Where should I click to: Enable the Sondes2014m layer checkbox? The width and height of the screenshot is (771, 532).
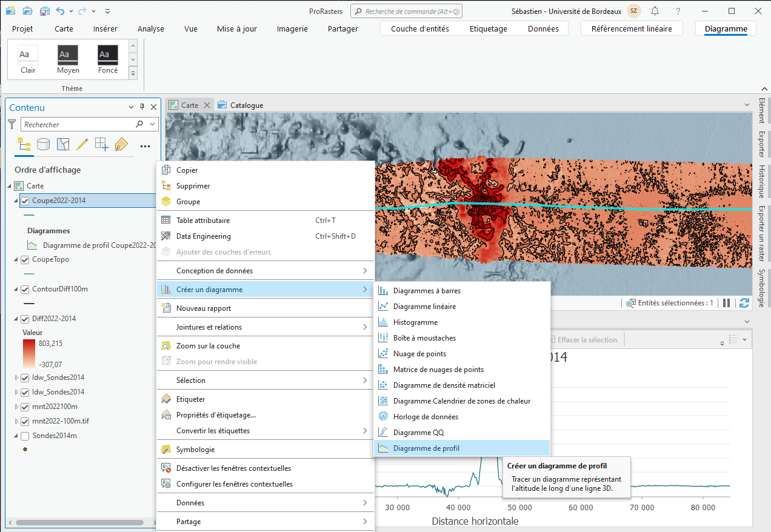click(25, 436)
